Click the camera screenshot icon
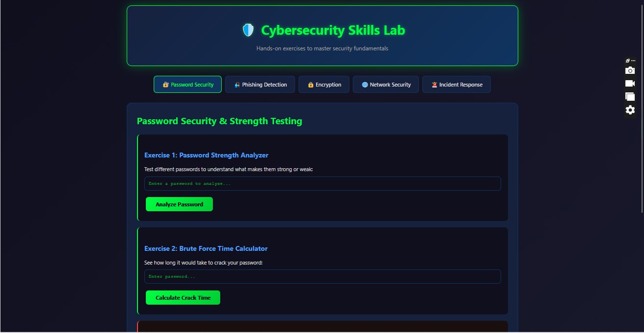Viewport: 644px width, 333px height. (x=630, y=70)
